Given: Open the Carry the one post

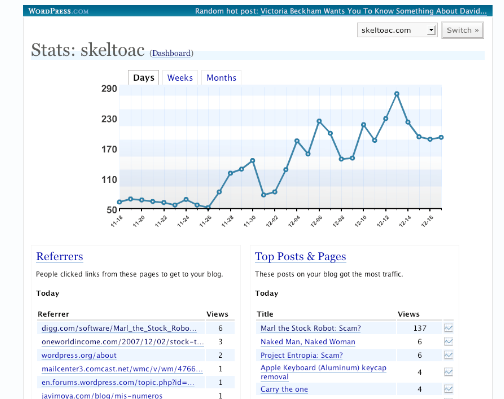Looking at the screenshot, I should point(284,389).
